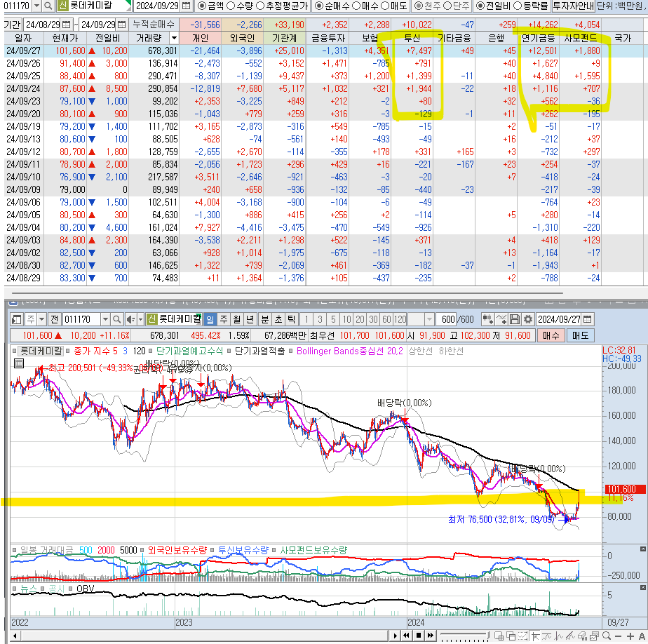Screen dimensions: 648x644
Task: Click the overlapping windows chart icon
Action: (x=511, y=636)
